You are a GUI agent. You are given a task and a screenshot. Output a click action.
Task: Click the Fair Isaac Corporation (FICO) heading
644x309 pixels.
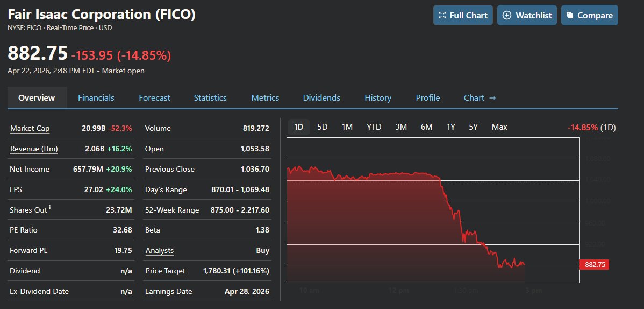(x=102, y=15)
